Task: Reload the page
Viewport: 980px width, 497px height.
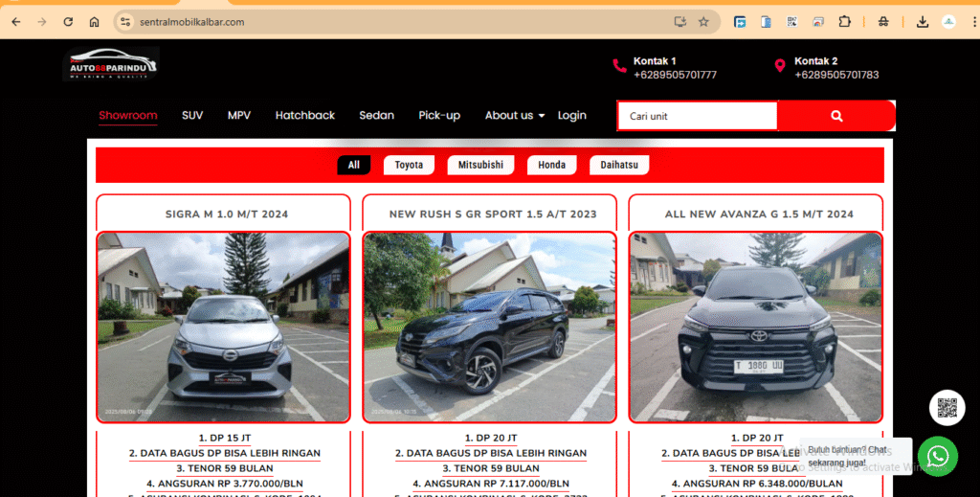Action: [68, 22]
